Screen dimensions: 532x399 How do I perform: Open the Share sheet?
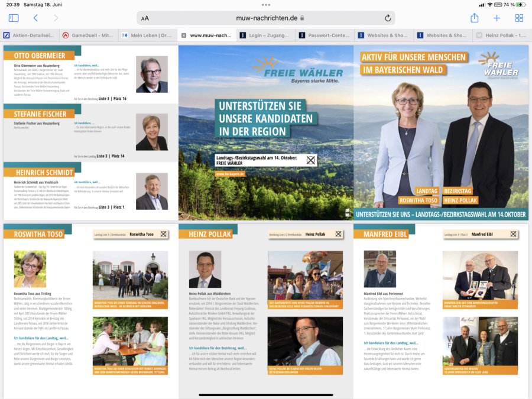point(474,18)
